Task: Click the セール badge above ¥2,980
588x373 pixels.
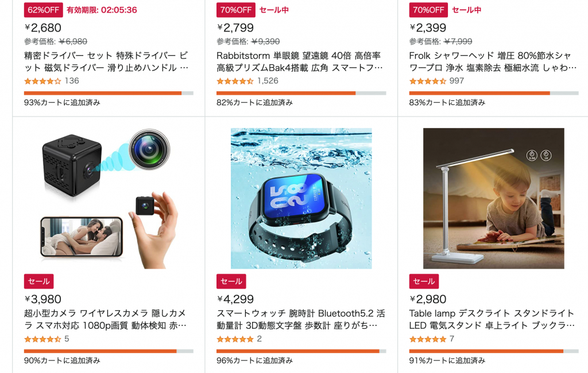Action: (424, 281)
